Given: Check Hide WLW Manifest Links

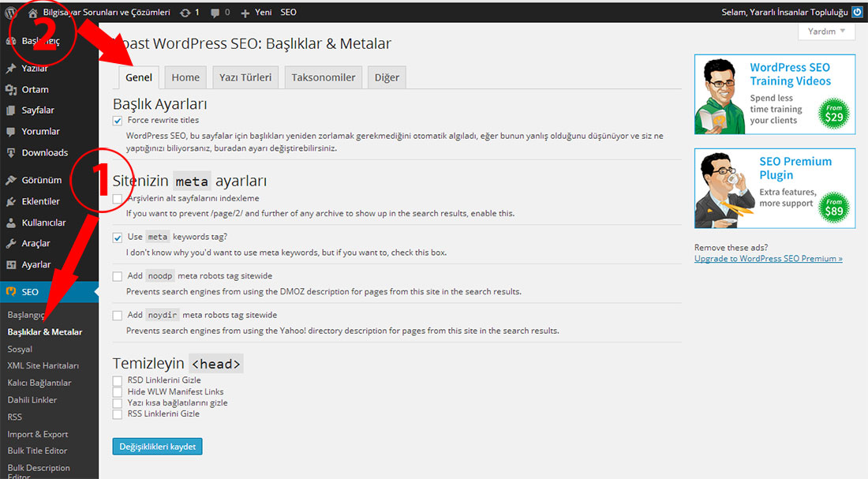Looking at the screenshot, I should tap(118, 392).
